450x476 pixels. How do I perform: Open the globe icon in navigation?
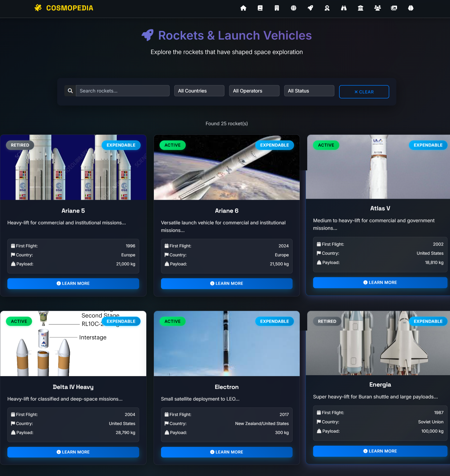[x=294, y=8]
